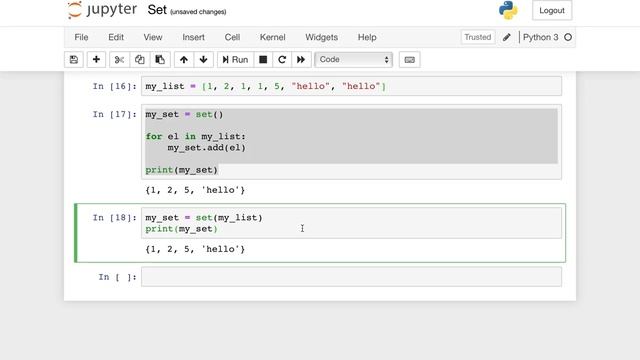Open the Edit menu

[x=116, y=37]
